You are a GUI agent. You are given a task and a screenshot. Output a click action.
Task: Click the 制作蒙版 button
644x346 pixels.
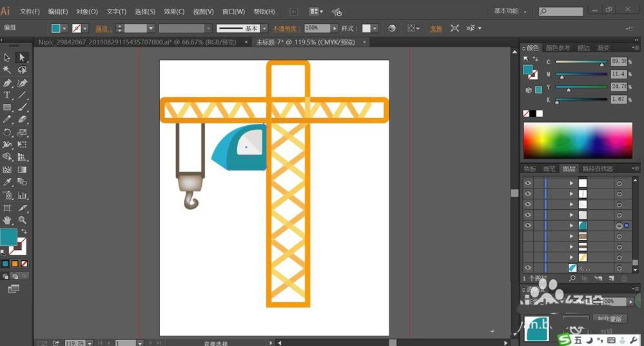coord(609,318)
